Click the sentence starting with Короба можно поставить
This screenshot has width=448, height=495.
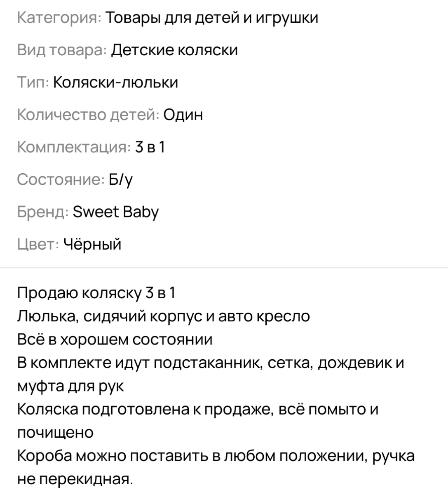coord(216,456)
